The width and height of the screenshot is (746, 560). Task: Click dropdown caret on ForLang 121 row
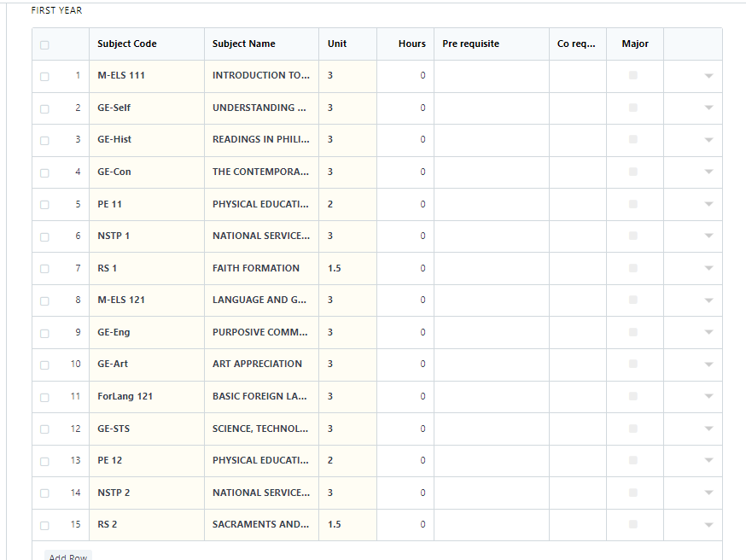[708, 397]
